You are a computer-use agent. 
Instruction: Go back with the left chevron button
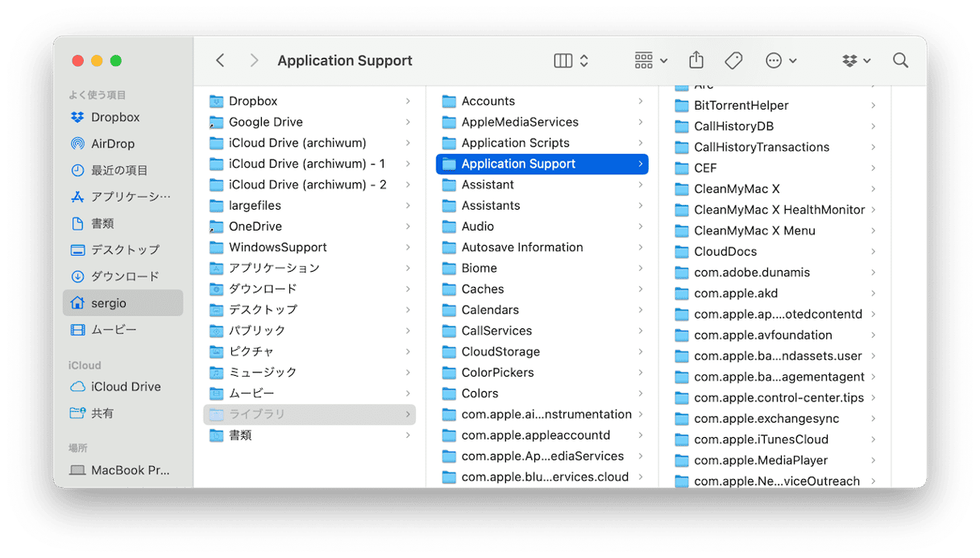(220, 60)
